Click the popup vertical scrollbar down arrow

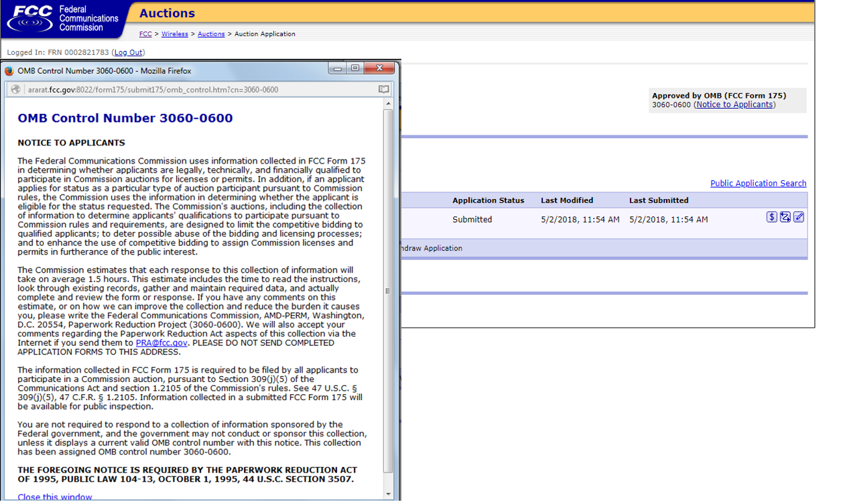tap(389, 495)
